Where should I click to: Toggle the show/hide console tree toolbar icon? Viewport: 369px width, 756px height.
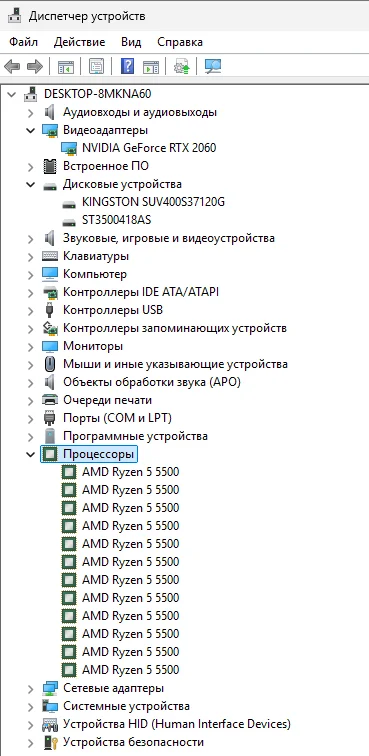(66, 67)
